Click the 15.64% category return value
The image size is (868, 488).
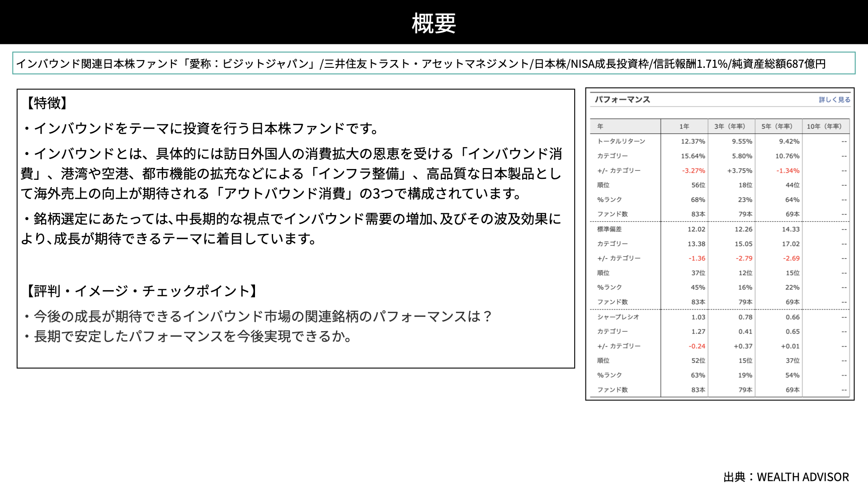[x=693, y=156]
